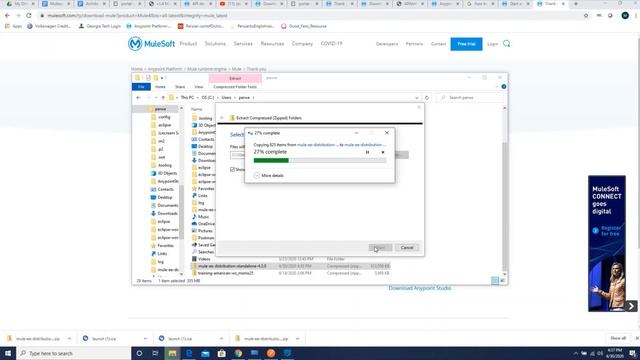.config folder in the navigation pane
This screenshot has width=640, height=360.
point(164,117)
